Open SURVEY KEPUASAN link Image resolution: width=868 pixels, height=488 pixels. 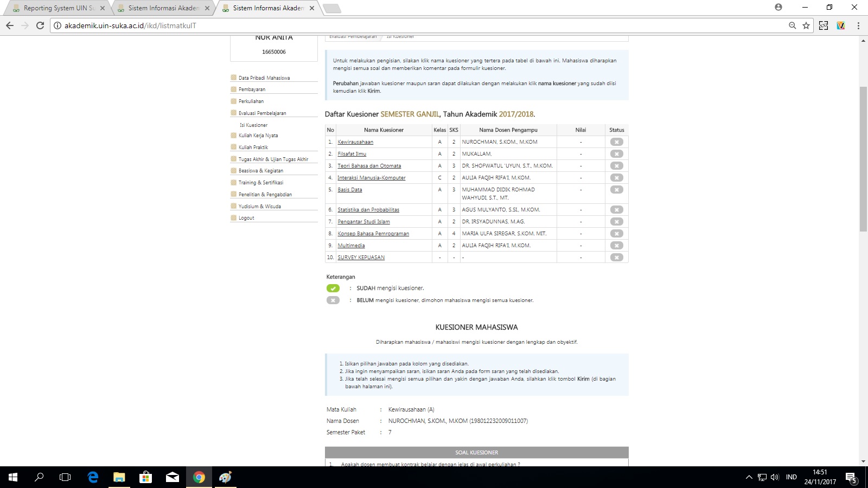[361, 258]
